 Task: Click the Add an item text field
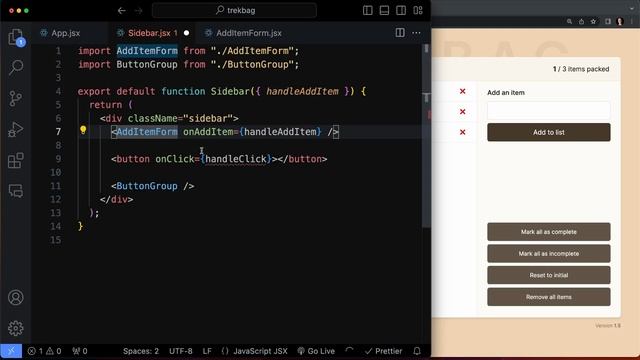[x=549, y=111]
